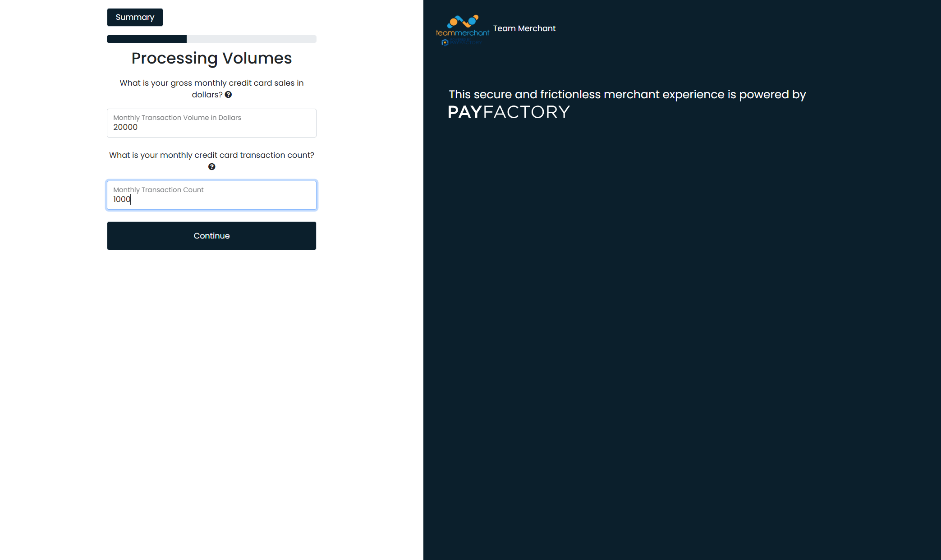This screenshot has height=560, width=941.
Task: Open the Summary button
Action: [x=135, y=17]
